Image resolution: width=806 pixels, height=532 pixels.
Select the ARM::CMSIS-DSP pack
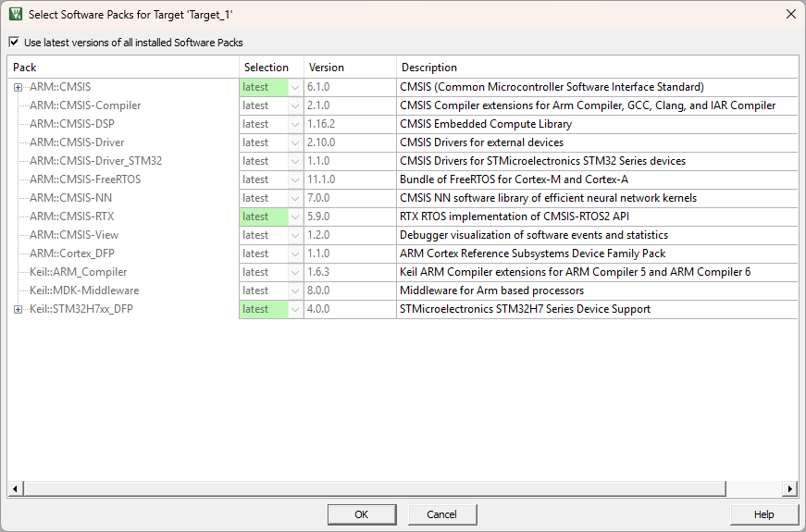tap(72, 124)
